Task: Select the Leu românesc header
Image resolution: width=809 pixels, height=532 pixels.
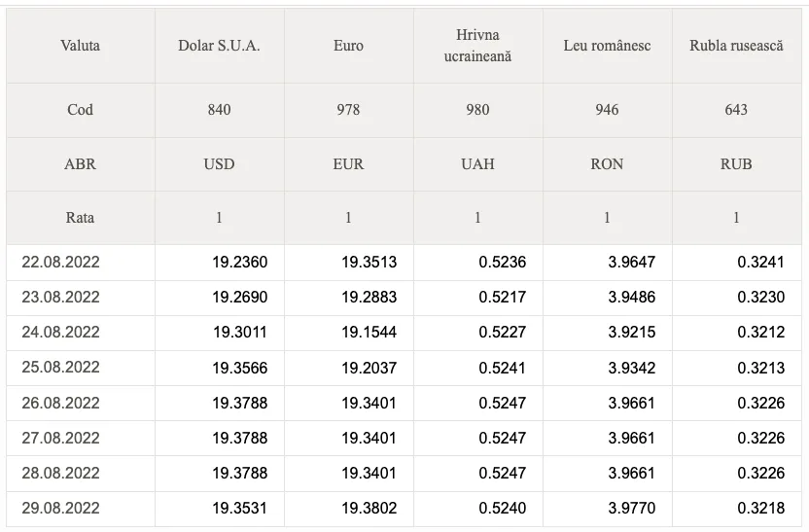Action: click(x=608, y=46)
